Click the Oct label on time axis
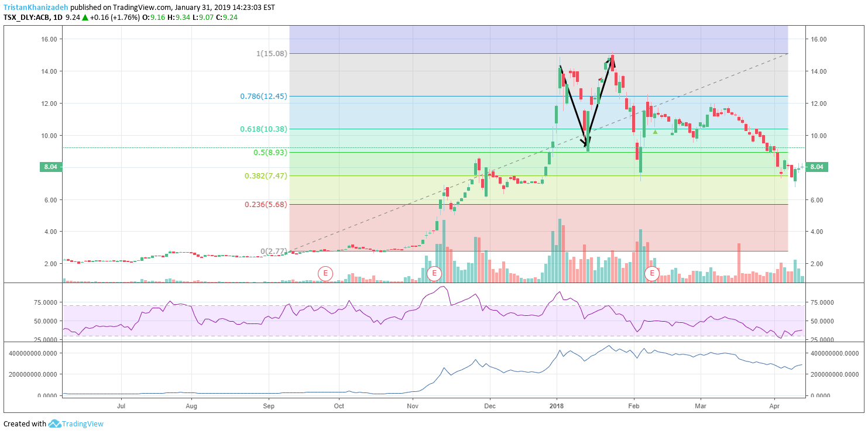Screen dimensions: 868x434 (x=339, y=405)
